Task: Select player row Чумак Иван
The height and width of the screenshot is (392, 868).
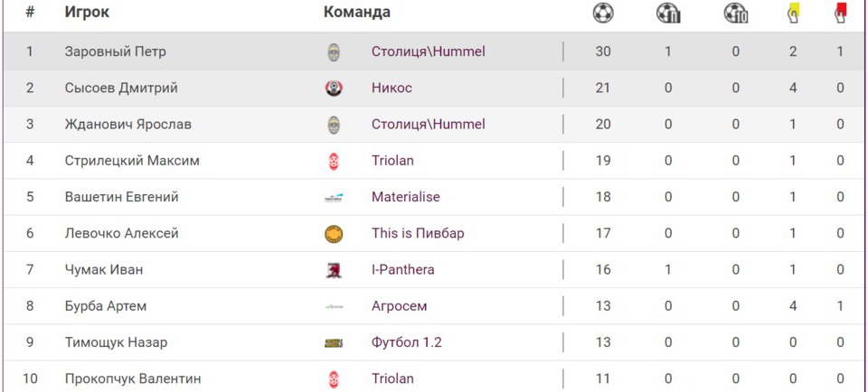Action: click(x=104, y=269)
